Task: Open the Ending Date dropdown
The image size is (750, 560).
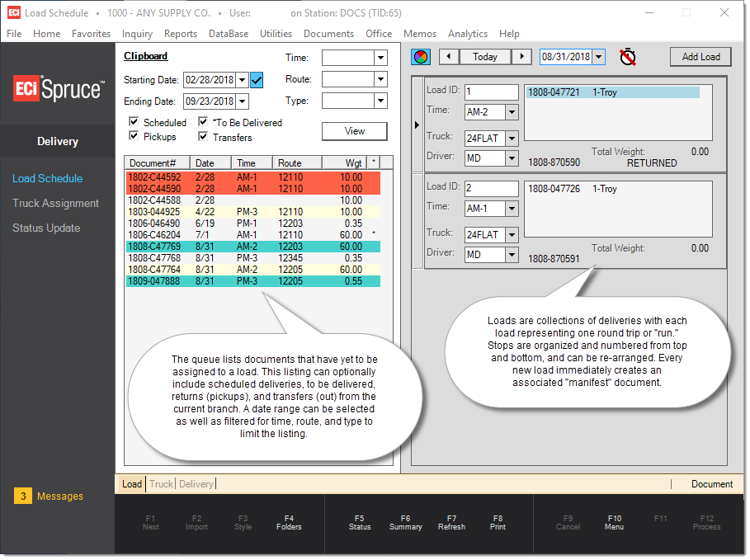Action: 243,101
